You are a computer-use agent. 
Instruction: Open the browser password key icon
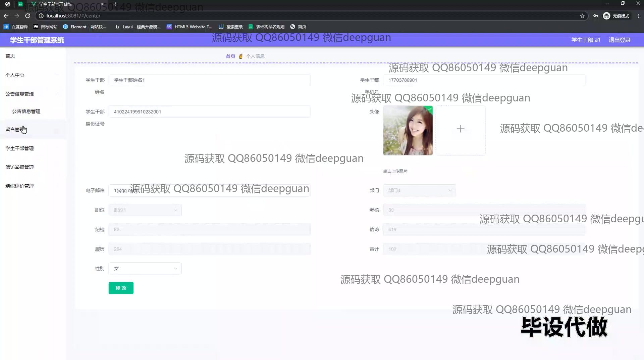[x=596, y=16]
